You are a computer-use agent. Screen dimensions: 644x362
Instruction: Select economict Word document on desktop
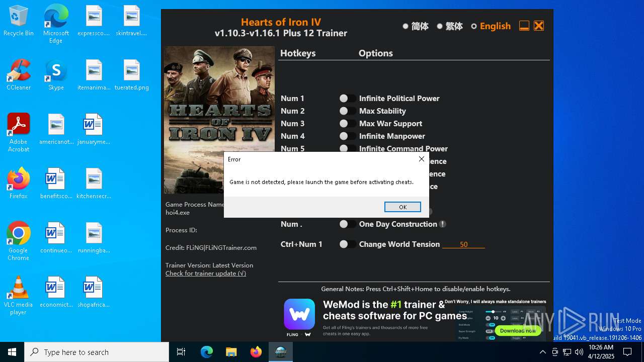(x=56, y=292)
